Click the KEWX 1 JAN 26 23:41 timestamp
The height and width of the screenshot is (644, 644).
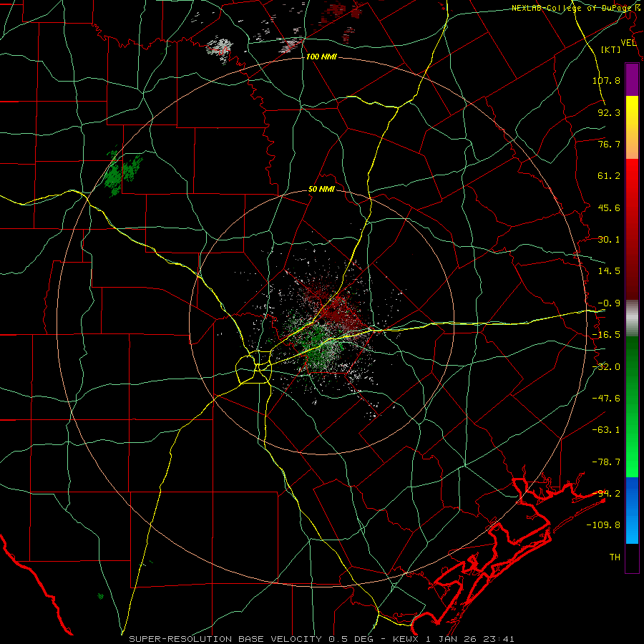click(x=454, y=639)
